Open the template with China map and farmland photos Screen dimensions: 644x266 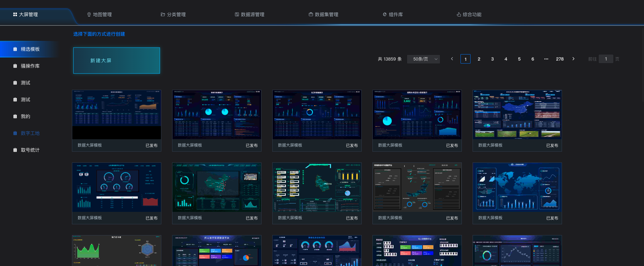point(517,115)
